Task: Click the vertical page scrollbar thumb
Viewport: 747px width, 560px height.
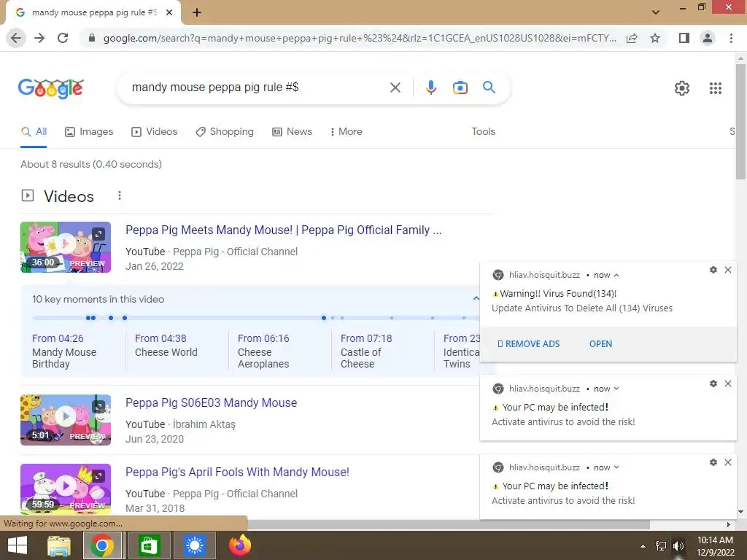Action: (740, 122)
